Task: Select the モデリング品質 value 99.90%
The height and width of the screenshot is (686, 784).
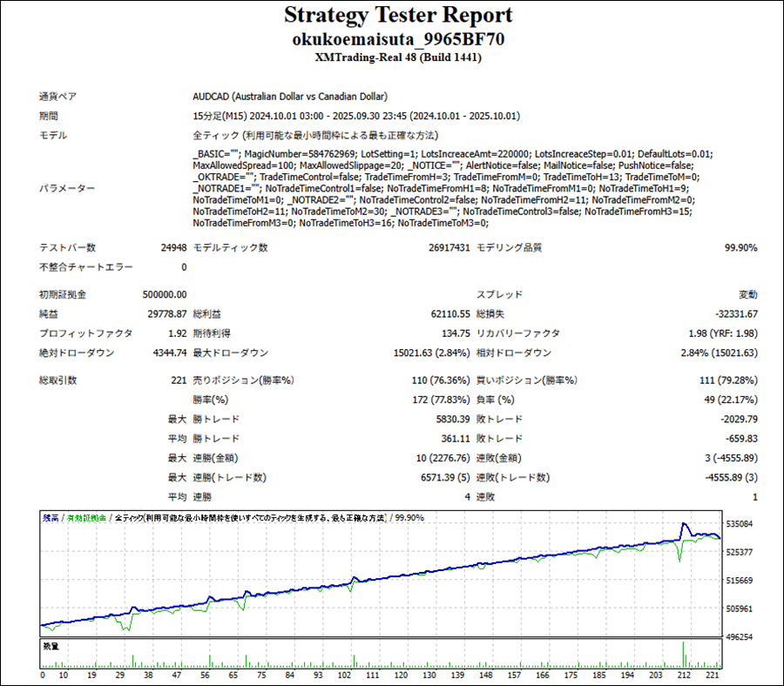Action: tap(740, 248)
